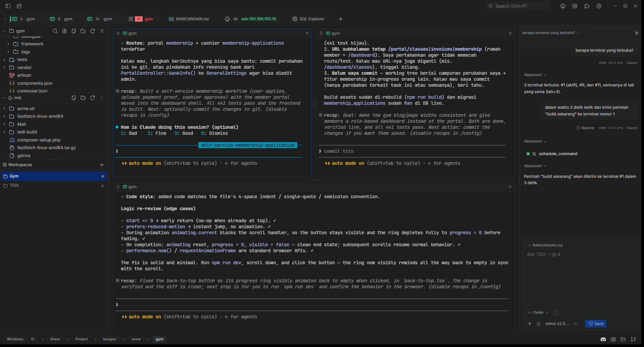This screenshot has width=644, height=347.
Task: Expand the vendor folder
Action: point(4,67)
